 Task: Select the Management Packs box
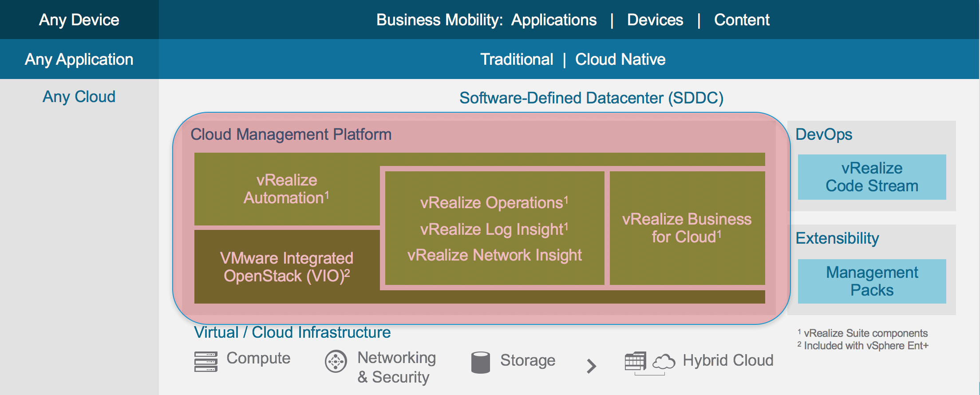click(872, 281)
